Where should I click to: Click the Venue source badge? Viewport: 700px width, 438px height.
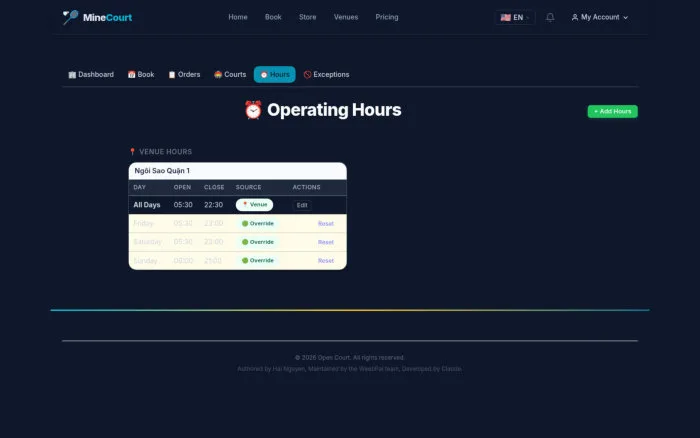click(254, 205)
